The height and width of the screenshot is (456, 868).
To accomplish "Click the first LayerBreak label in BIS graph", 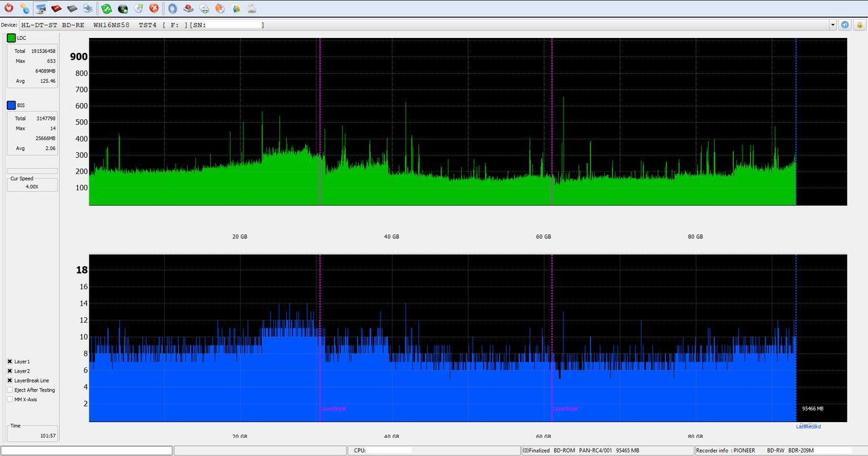I will tap(333, 409).
